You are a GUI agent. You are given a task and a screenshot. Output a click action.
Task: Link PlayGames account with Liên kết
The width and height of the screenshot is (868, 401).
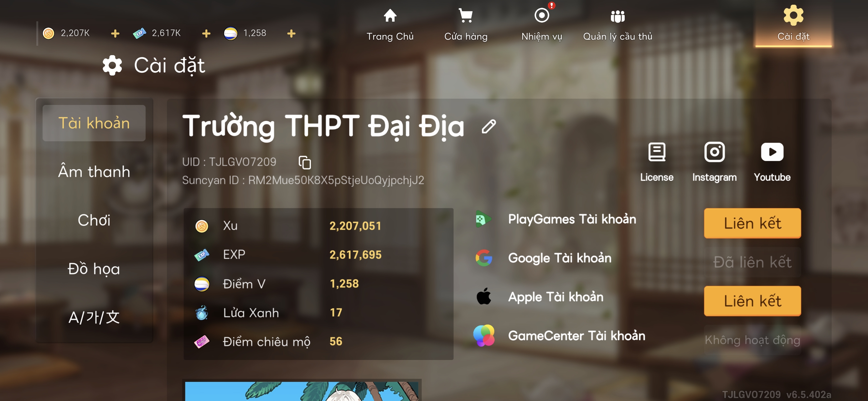(752, 223)
